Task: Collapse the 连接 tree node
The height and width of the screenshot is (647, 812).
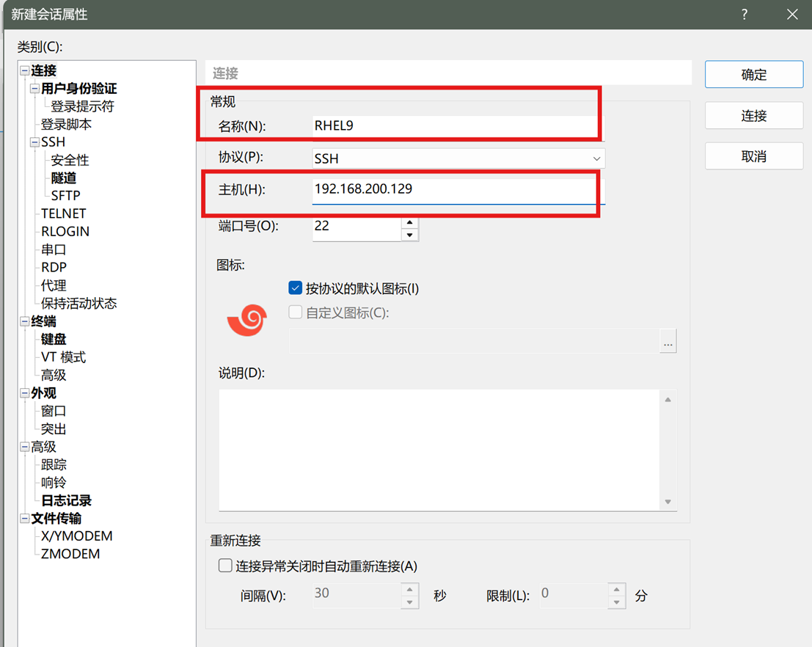Action: point(24,70)
